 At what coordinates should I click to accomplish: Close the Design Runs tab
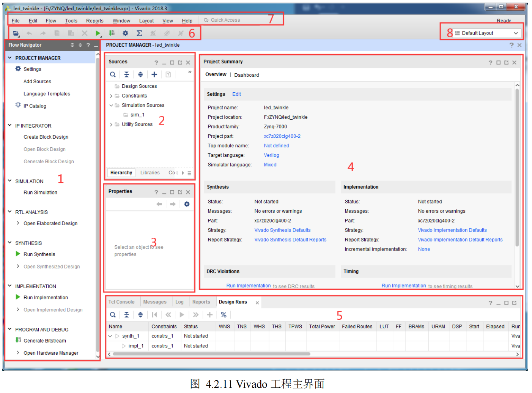[x=257, y=303]
